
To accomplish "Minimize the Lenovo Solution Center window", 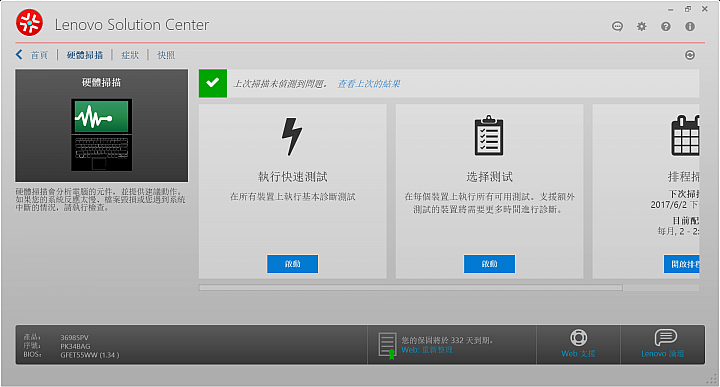I will pos(671,9).
